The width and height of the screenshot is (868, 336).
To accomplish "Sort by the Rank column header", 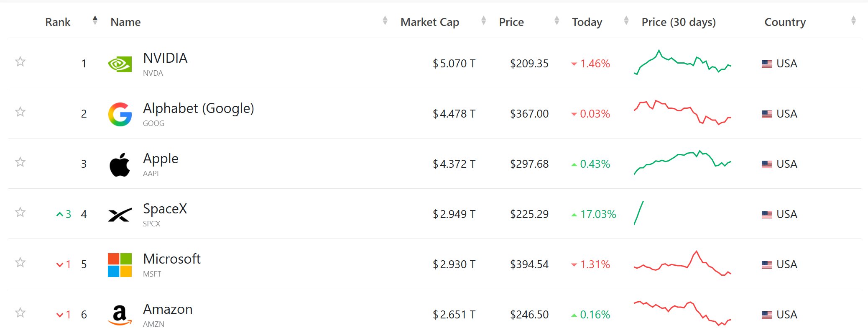I will tap(58, 22).
